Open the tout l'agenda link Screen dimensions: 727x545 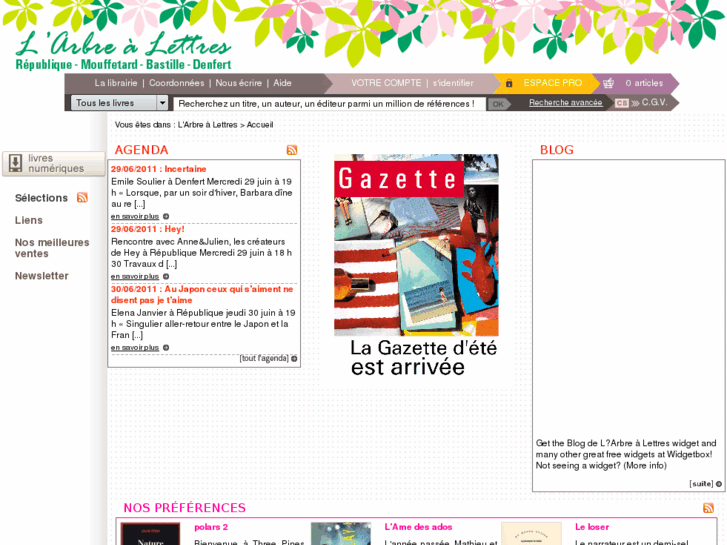point(264,359)
